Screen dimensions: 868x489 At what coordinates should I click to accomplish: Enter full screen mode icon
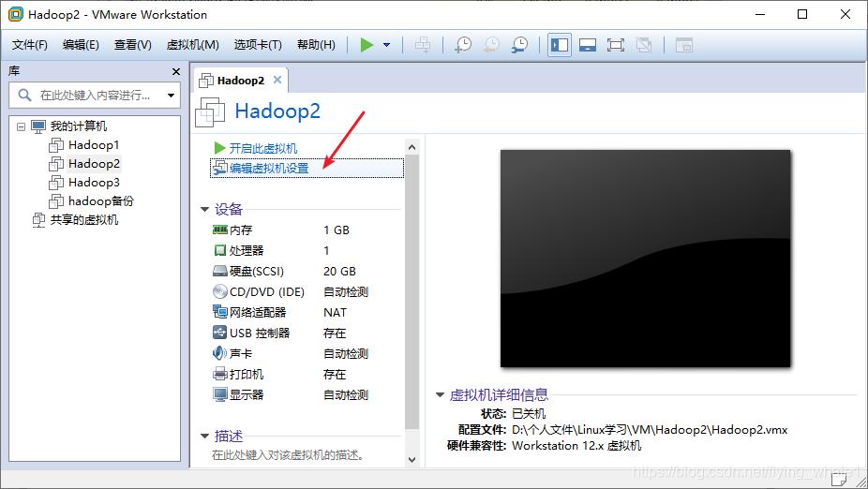tap(616, 45)
